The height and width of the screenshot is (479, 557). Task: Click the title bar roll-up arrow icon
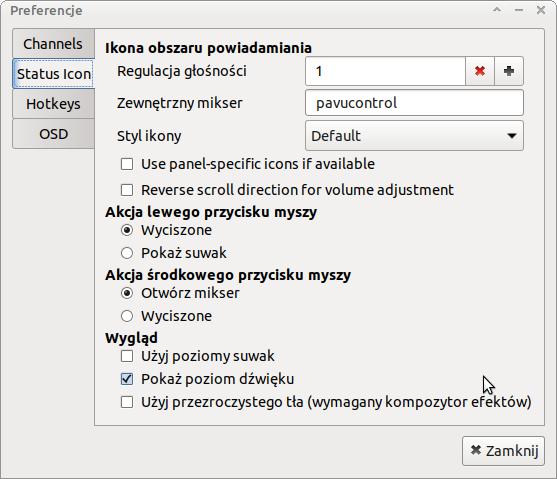(x=497, y=10)
